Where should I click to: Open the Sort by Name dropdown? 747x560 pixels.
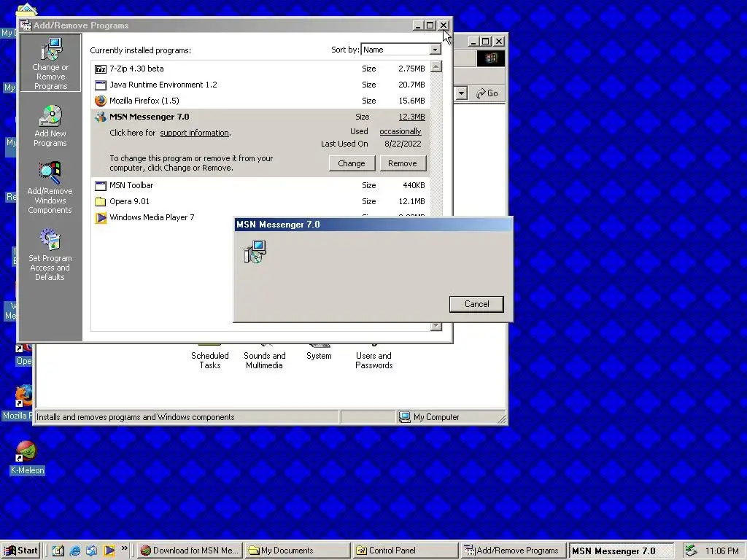coord(435,50)
